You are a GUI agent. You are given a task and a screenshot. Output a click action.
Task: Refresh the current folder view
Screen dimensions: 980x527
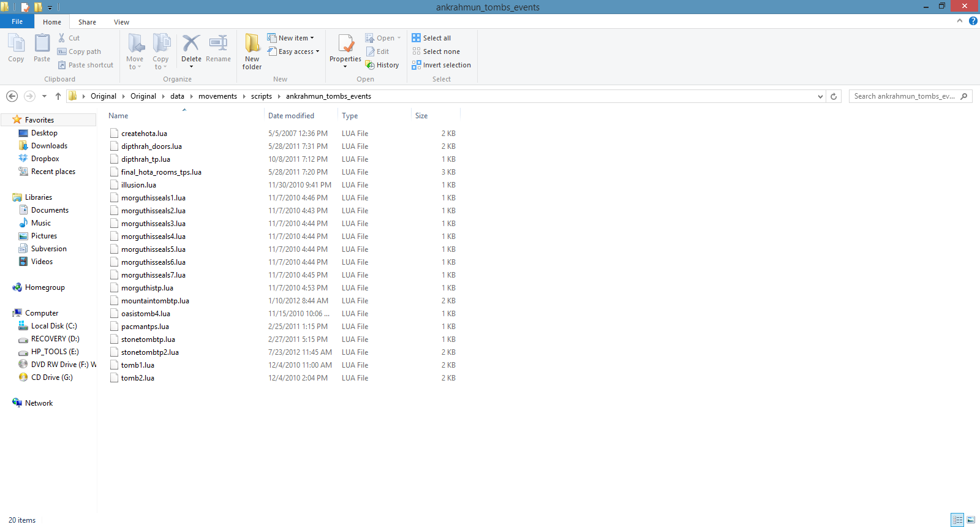click(834, 96)
